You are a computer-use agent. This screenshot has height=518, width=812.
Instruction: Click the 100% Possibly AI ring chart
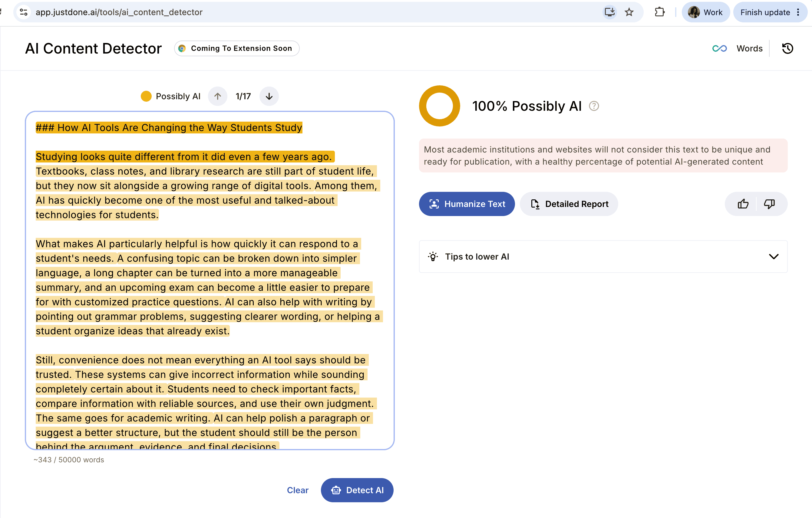[439, 106]
